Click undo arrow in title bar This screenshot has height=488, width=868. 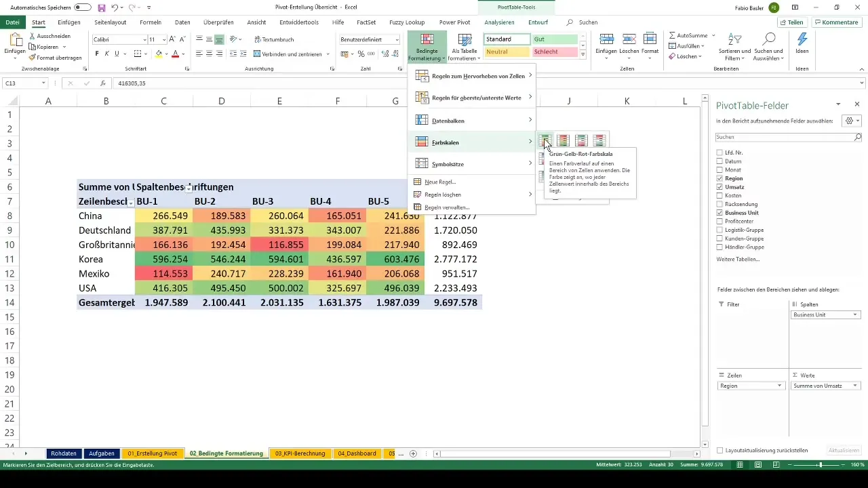click(115, 7)
